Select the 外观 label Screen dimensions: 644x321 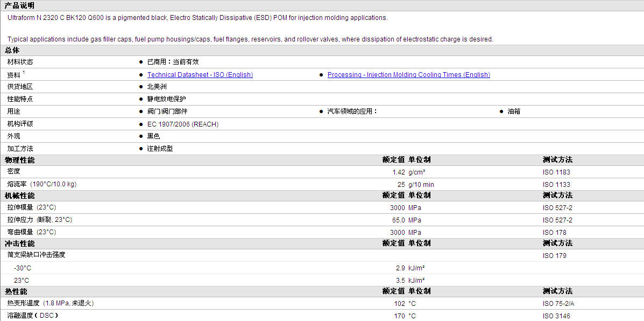click(x=13, y=136)
